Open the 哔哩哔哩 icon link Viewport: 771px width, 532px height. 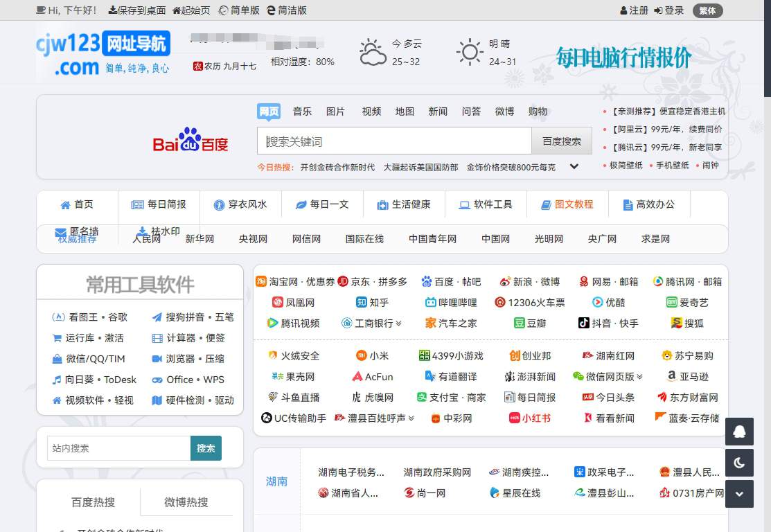pos(430,303)
